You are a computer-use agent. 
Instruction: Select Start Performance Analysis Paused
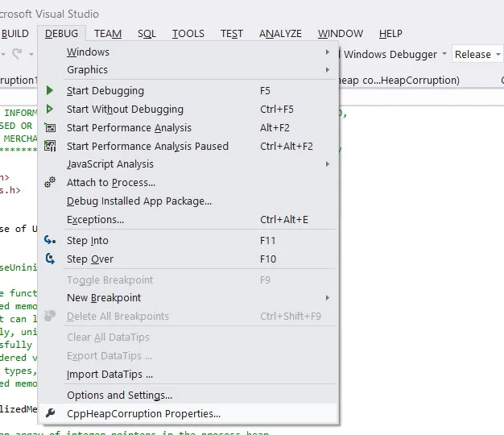tap(190, 146)
